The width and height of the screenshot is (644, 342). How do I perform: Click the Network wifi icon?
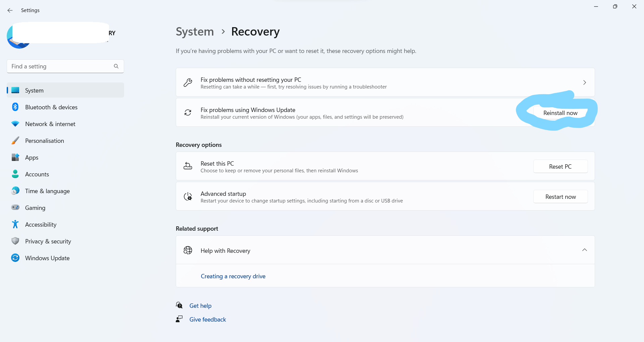pyautogui.click(x=15, y=124)
